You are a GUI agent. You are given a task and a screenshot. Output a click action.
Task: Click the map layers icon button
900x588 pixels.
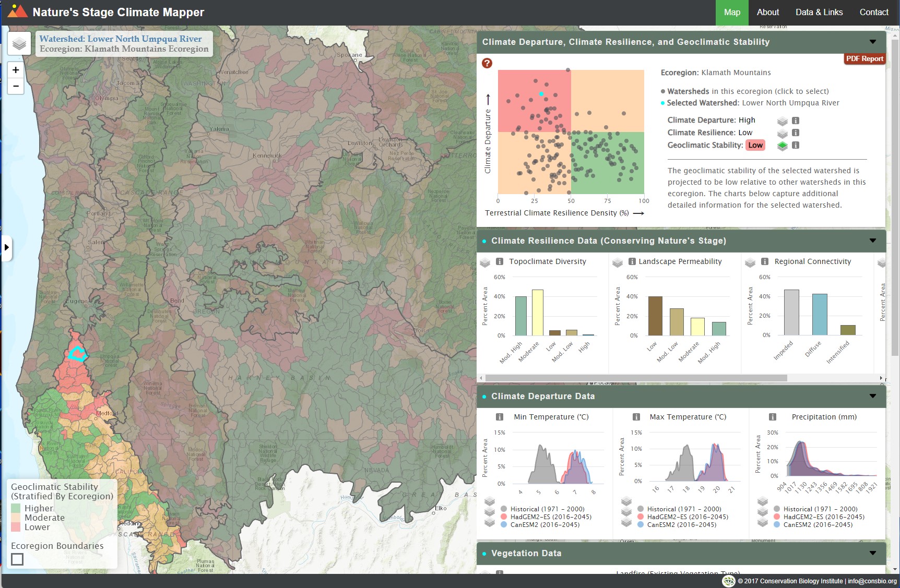click(19, 43)
